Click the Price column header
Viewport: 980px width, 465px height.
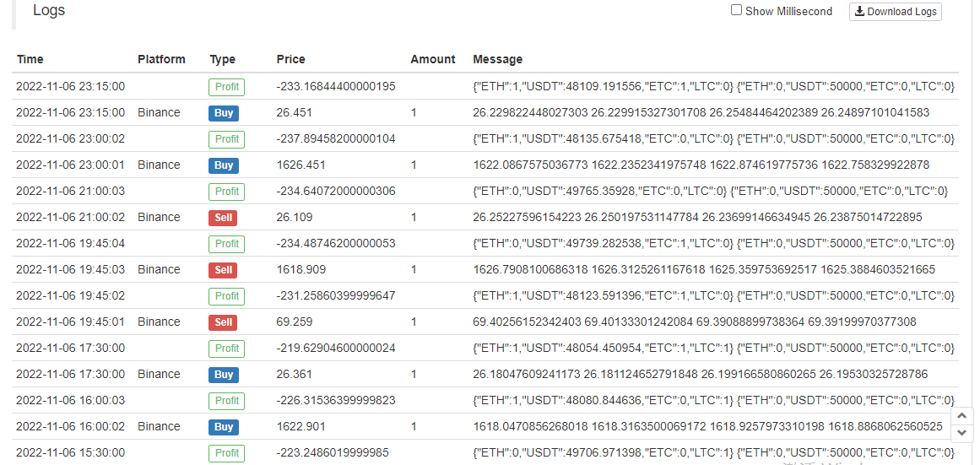290,59
